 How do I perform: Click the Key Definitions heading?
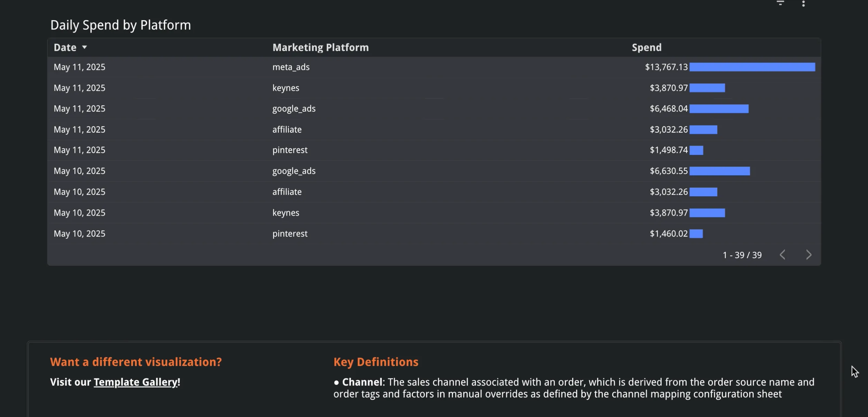(x=376, y=361)
